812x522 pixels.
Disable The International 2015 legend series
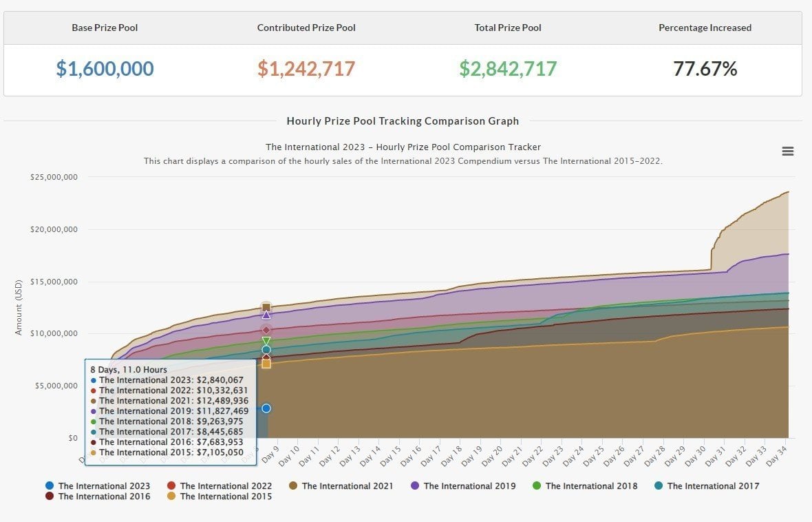click(x=220, y=496)
